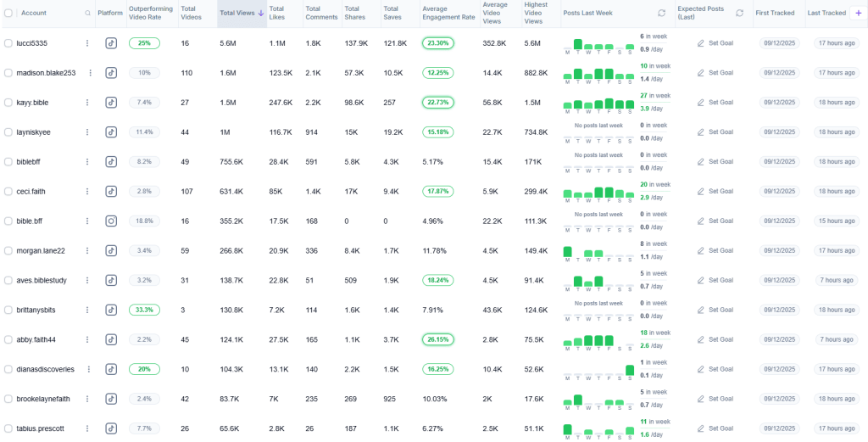The image size is (868, 442).
Task: Click the 25% outperforming rate badge for lucci5335
Action: click(144, 43)
